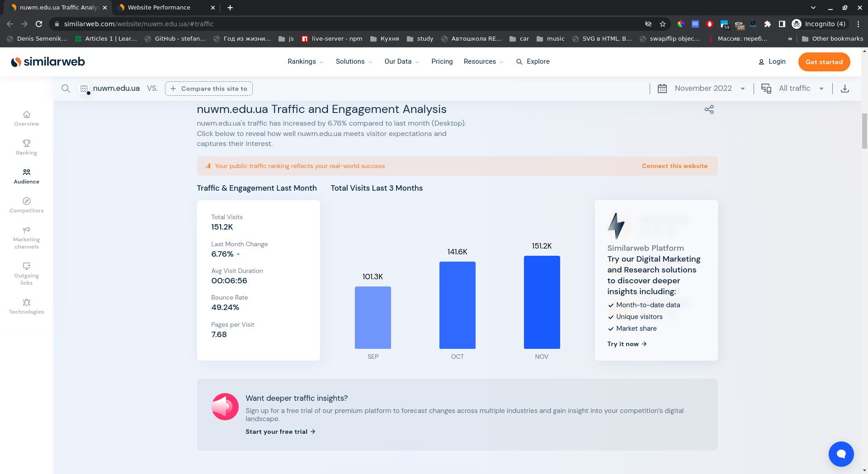868x474 pixels.
Task: Open Technologies section in sidebar
Action: coord(26,306)
